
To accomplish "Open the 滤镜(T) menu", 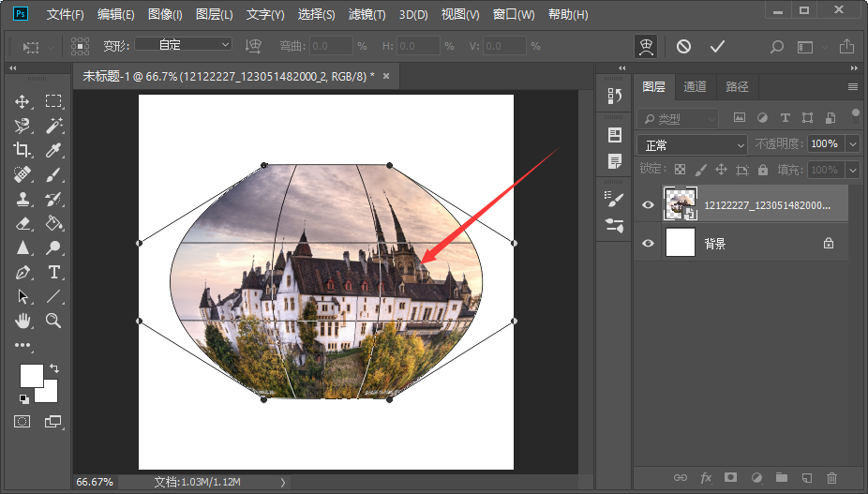I will (x=367, y=14).
